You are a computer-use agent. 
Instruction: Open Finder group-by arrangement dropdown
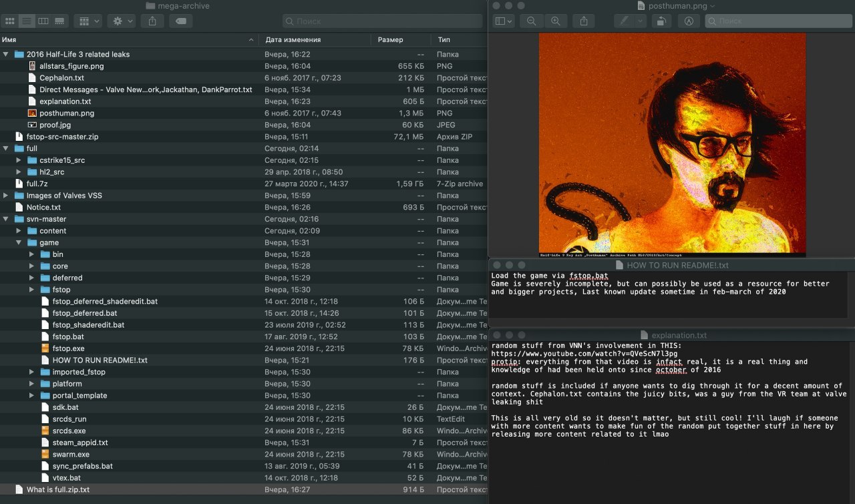[x=88, y=21]
